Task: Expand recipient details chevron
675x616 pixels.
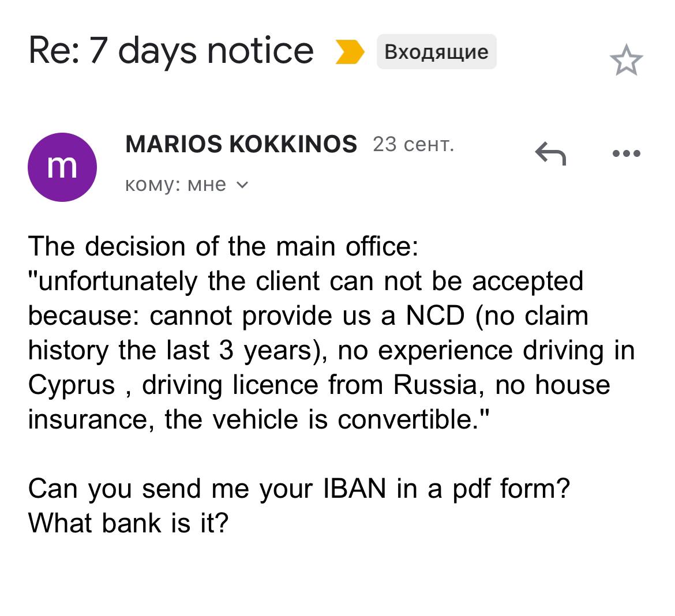Action: 243,185
